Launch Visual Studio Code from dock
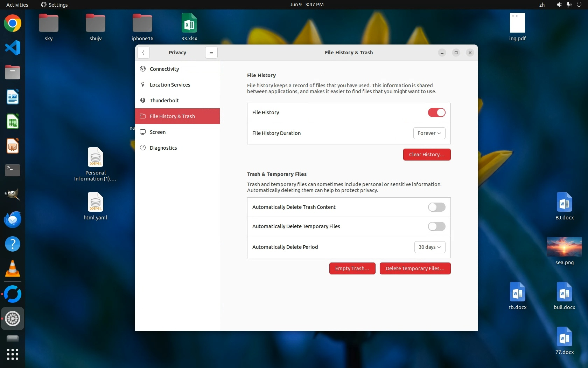This screenshot has width=588, height=368. point(13,48)
